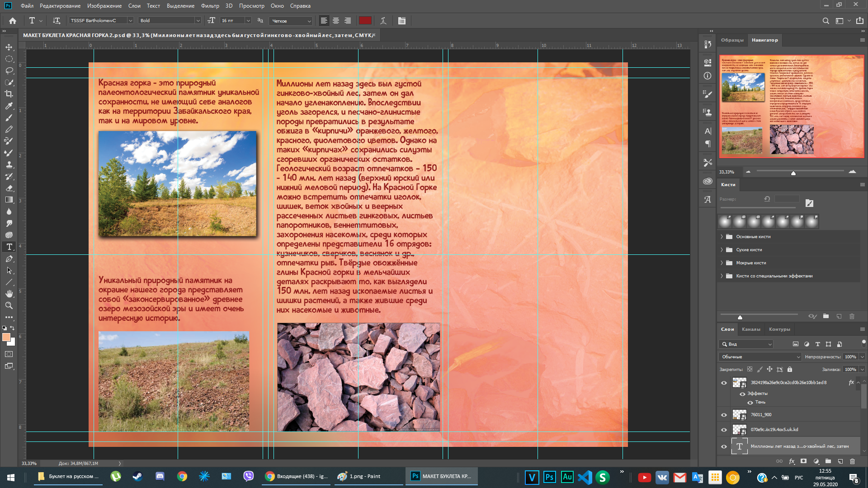Toggle visibility of the text layer
Image resolution: width=868 pixels, height=488 pixels.
(x=724, y=446)
